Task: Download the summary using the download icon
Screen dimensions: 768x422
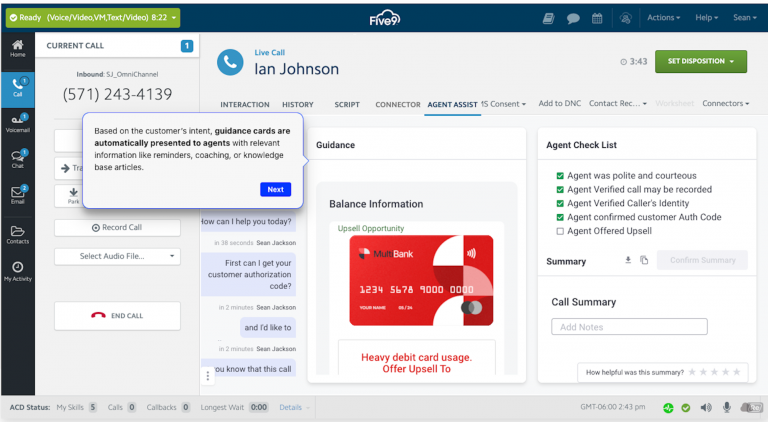Action: click(628, 261)
